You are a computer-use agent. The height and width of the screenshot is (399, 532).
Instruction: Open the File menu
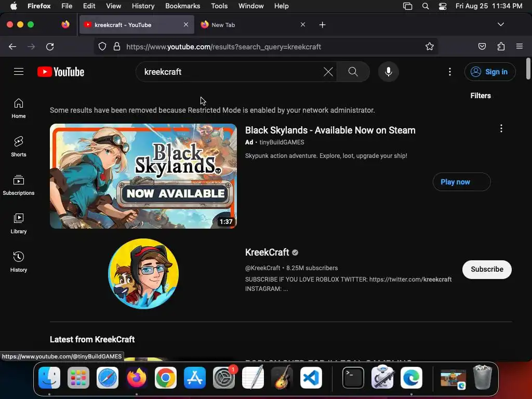pos(67,6)
